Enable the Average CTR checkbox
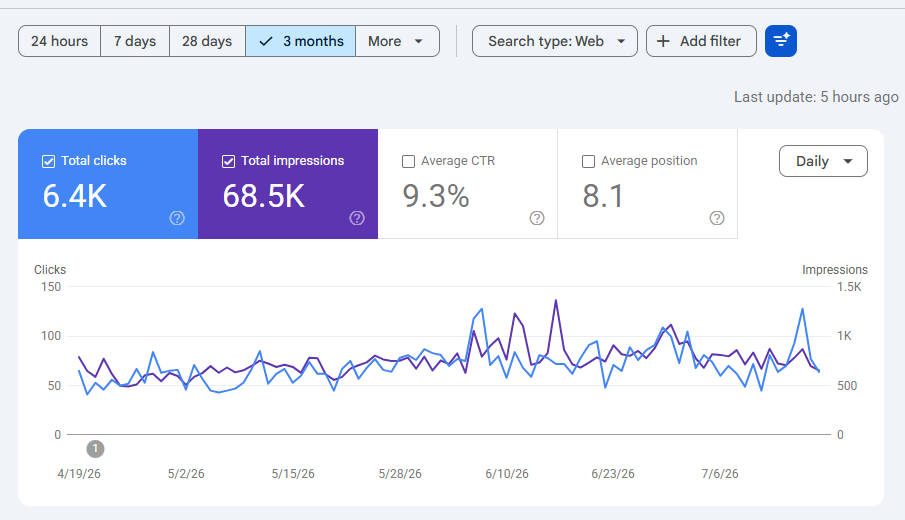The width and height of the screenshot is (905, 520). pos(408,162)
